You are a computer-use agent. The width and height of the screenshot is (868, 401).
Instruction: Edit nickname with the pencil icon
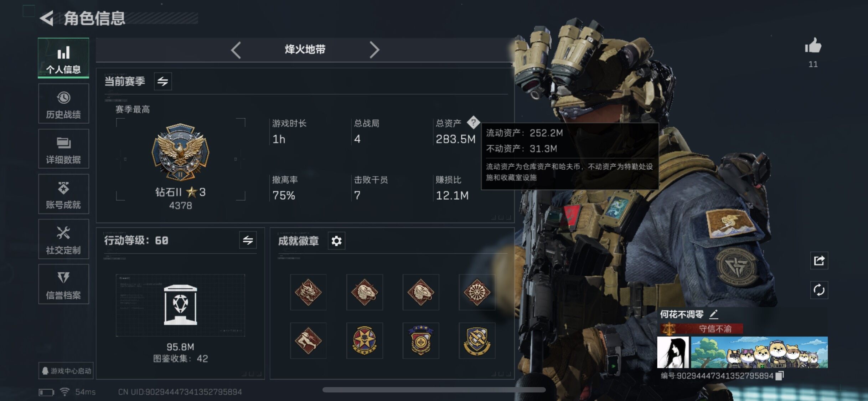tap(714, 314)
